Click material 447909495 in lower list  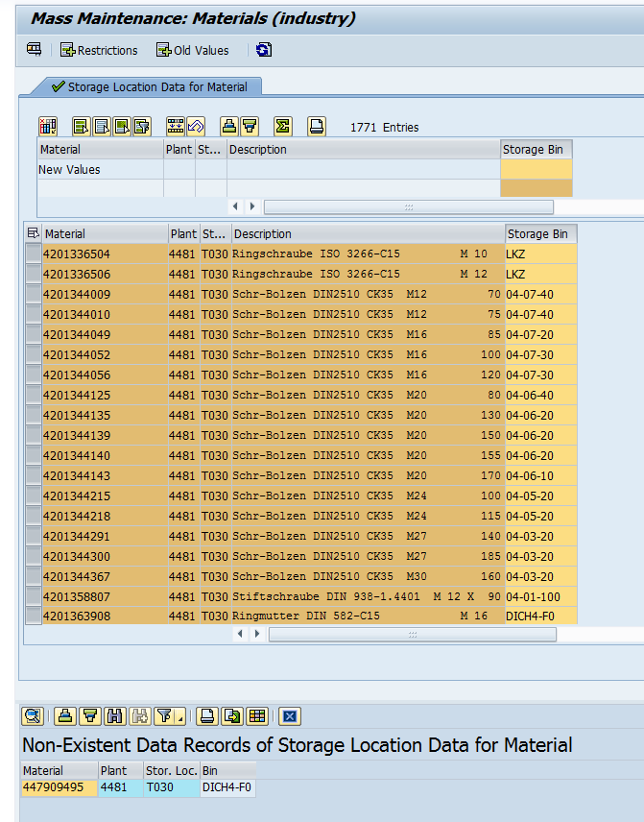coord(59,787)
